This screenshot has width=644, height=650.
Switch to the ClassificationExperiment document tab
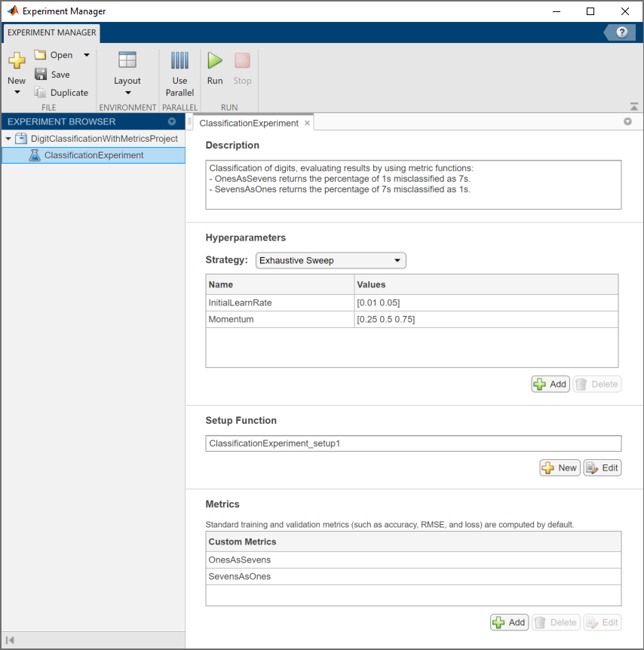point(249,123)
